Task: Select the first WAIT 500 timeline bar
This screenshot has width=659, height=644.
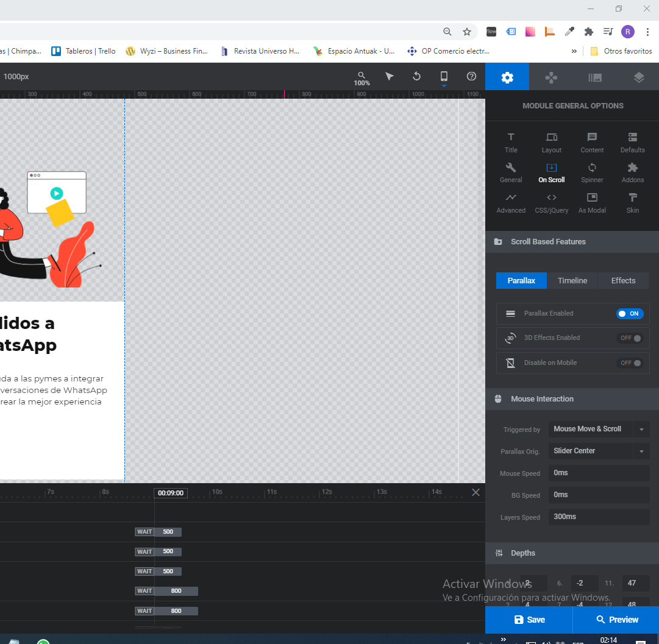Action: pyautogui.click(x=158, y=532)
